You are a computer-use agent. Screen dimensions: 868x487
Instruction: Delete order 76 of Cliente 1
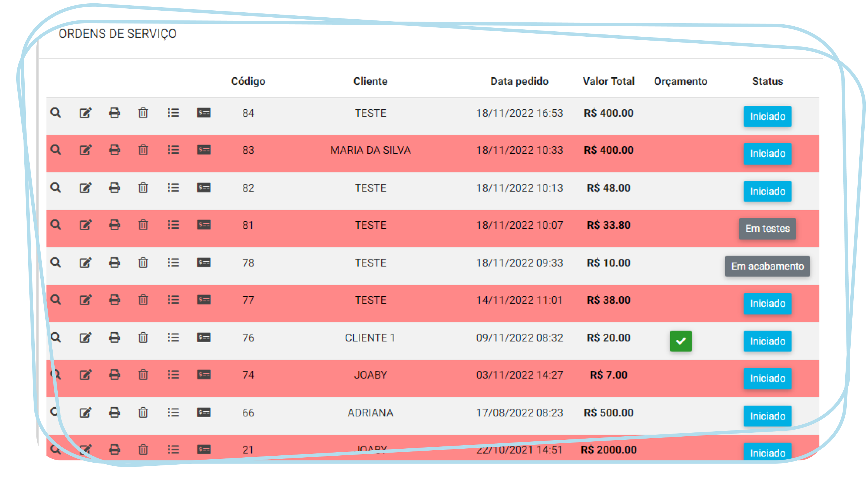click(143, 338)
